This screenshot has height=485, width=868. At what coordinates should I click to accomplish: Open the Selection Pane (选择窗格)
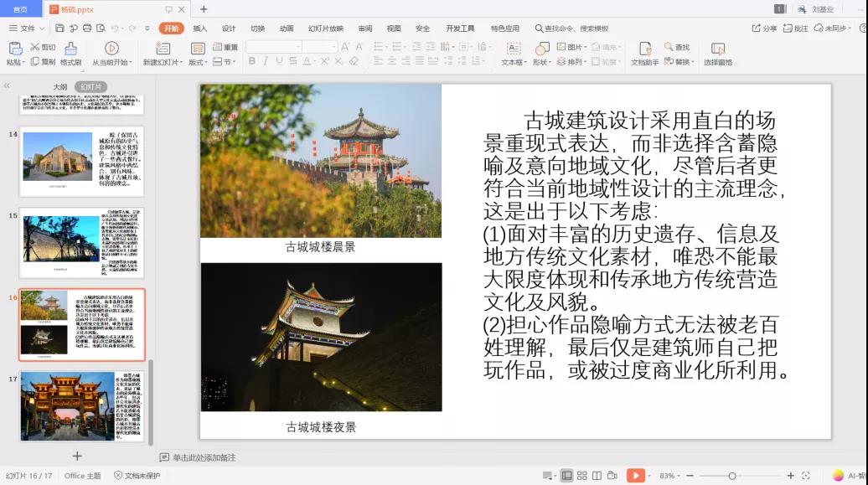coord(717,49)
